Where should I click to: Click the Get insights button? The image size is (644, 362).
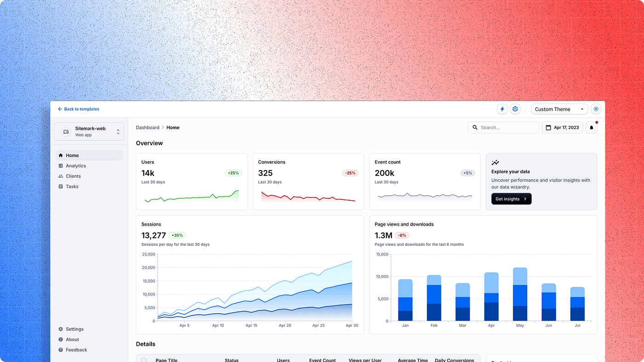click(x=511, y=199)
